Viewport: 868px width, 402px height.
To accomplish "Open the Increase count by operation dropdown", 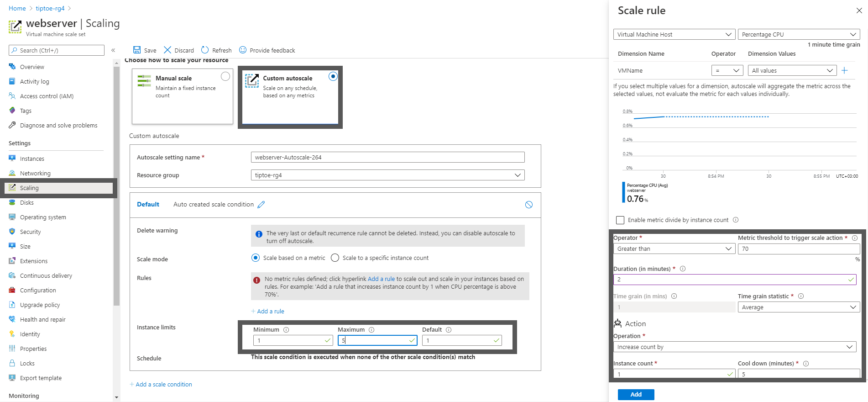I will (735, 347).
